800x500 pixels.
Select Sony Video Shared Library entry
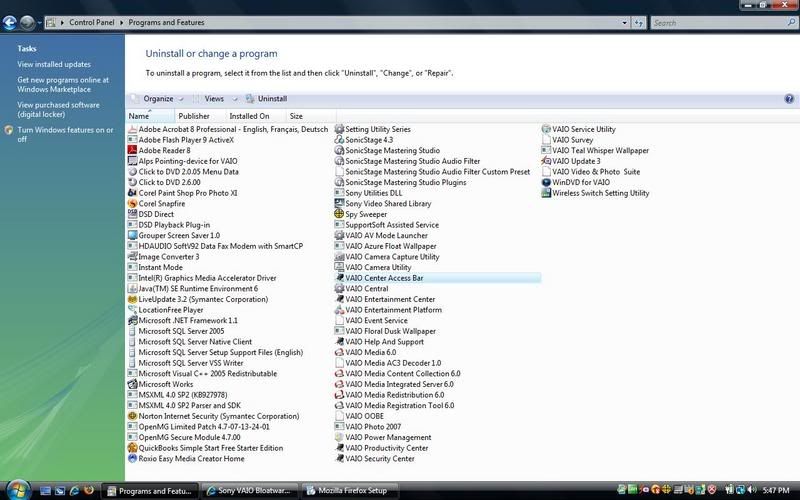point(383,204)
